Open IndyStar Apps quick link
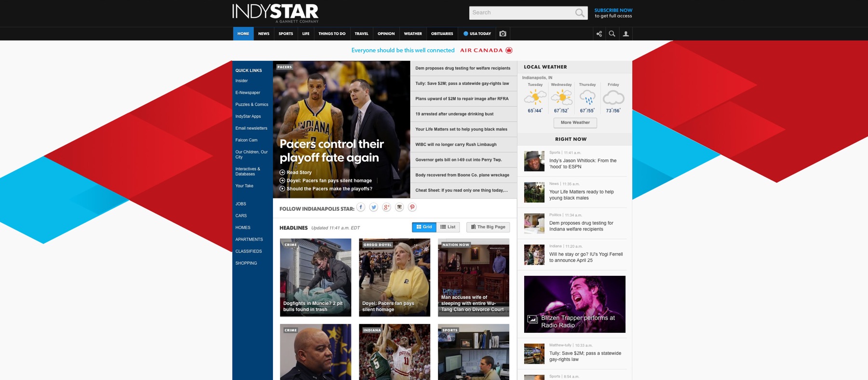868x380 pixels. click(x=248, y=117)
